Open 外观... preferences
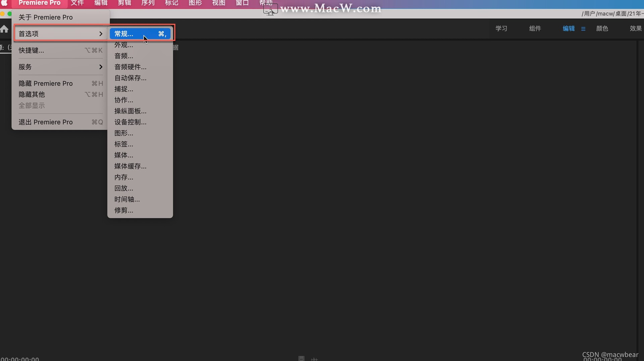 [x=140, y=45]
